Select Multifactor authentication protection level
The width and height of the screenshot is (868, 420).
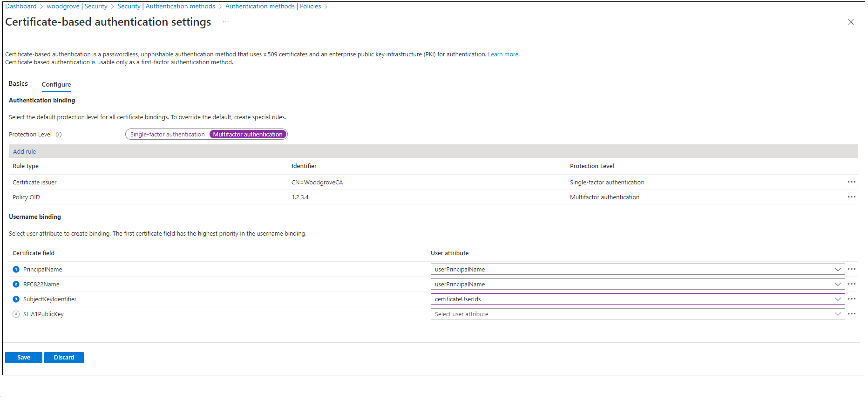point(248,134)
